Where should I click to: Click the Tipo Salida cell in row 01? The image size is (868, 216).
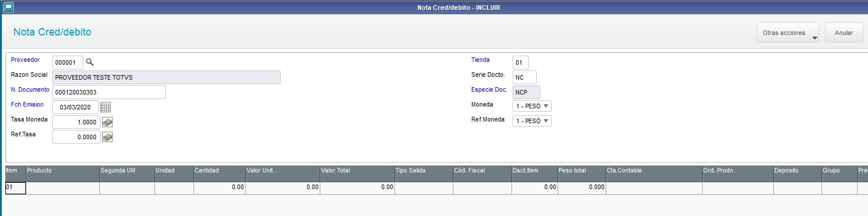click(424, 187)
